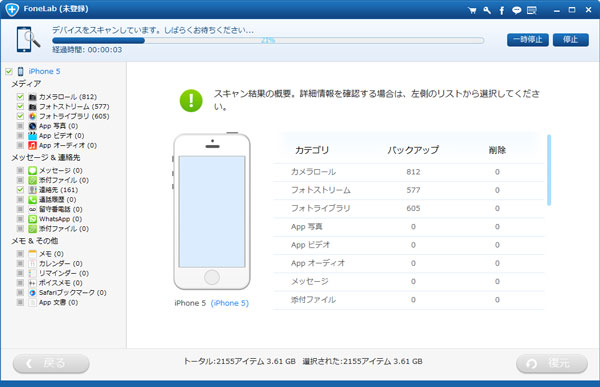
Task: Click the 連絡先 contacts icon
Action: 33,190
